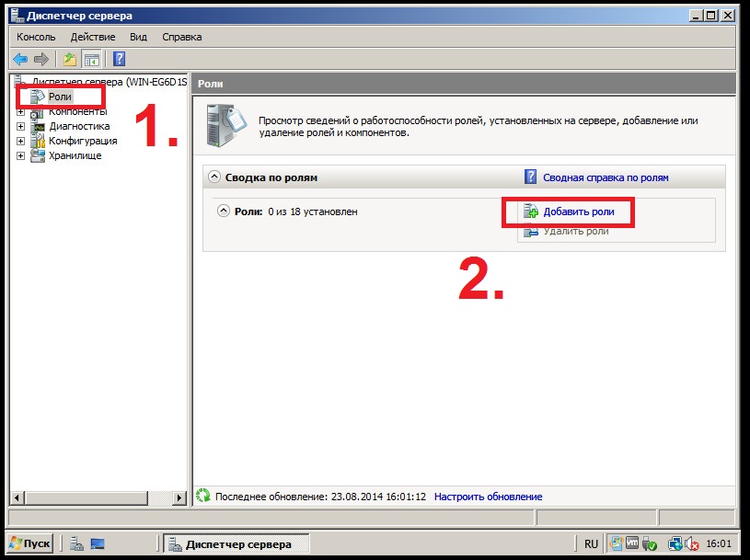Viewport: 750px width, 560px height.
Task: Click the muted volume tray icon
Action: click(x=691, y=544)
